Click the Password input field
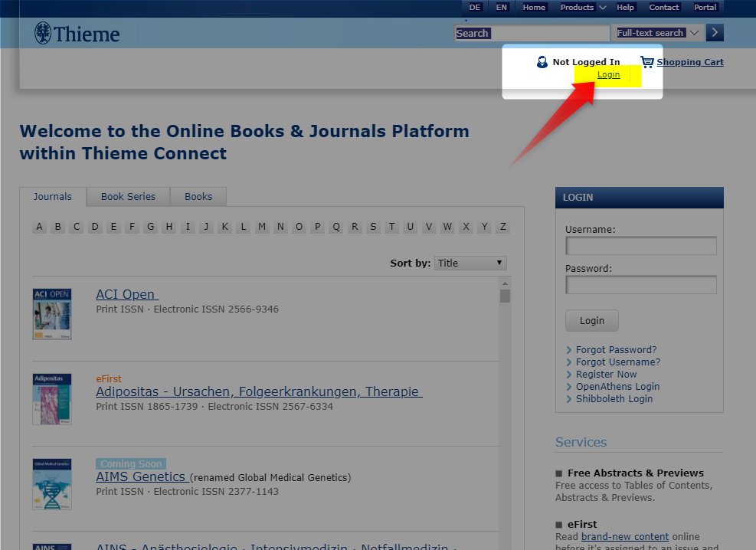The height and width of the screenshot is (550, 756). 641,284
